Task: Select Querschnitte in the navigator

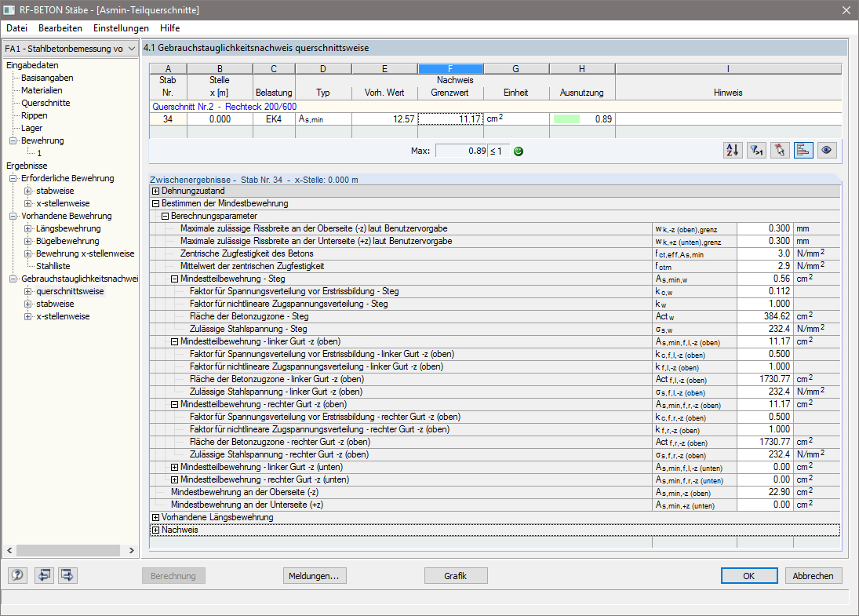Action: [x=45, y=103]
